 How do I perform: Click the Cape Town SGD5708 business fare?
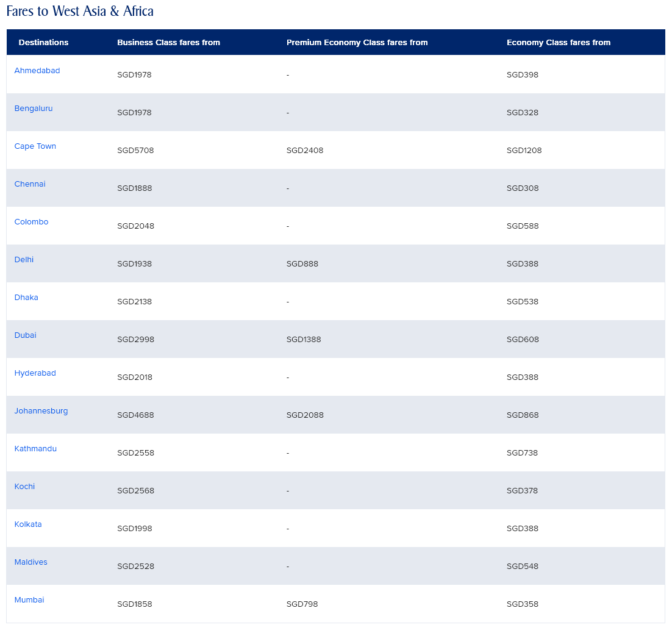coord(135,151)
